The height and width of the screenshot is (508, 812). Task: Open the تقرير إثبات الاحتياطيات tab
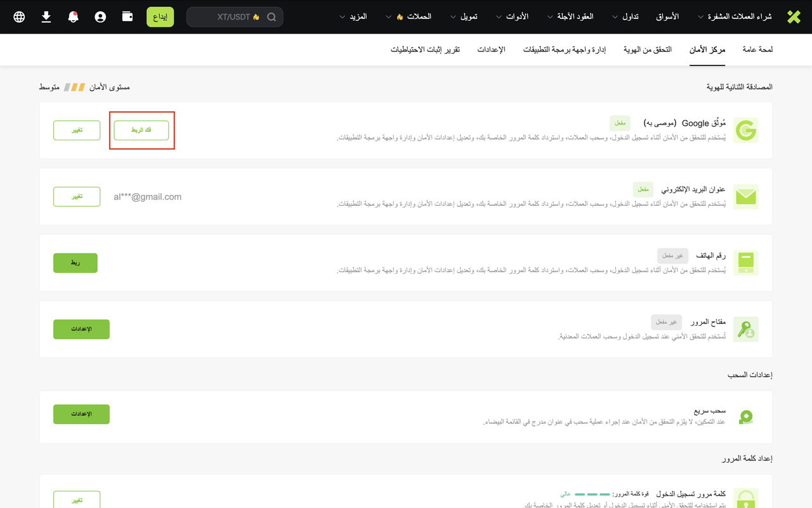coord(425,50)
